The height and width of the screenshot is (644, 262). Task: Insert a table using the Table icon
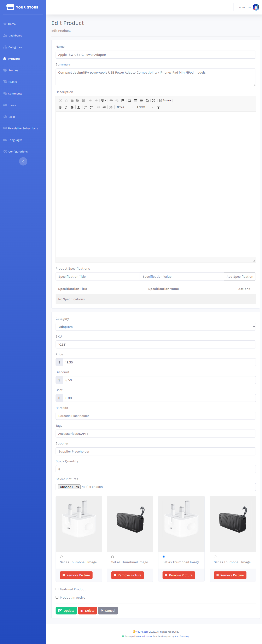pos(135,100)
